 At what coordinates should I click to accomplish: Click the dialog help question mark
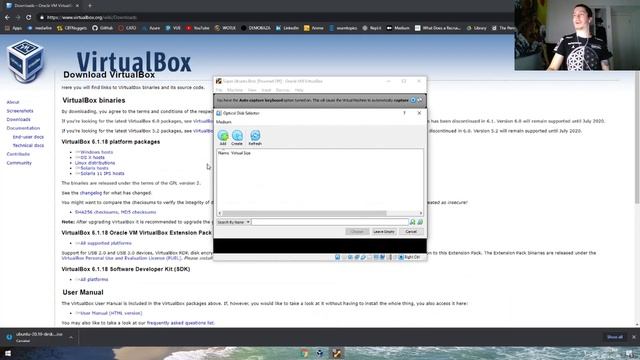point(404,113)
